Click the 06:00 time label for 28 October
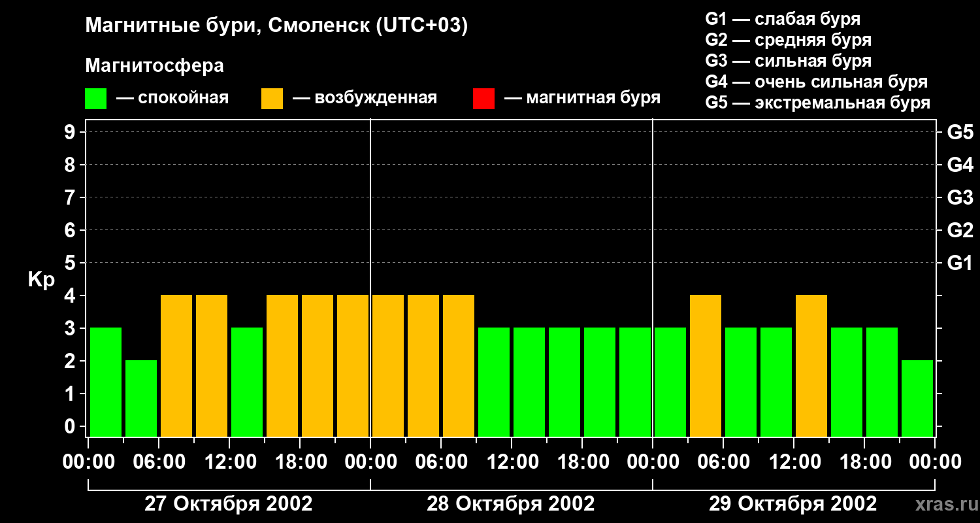This screenshot has height=523, width=980. point(441,462)
